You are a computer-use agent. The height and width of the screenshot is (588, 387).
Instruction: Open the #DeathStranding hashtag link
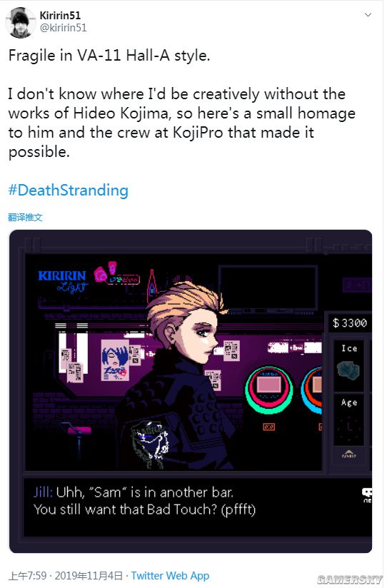point(69,190)
